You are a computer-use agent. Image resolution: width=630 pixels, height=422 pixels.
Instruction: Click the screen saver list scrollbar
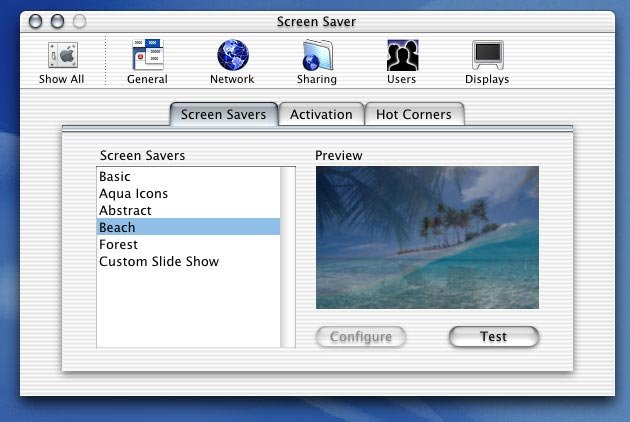[288, 257]
